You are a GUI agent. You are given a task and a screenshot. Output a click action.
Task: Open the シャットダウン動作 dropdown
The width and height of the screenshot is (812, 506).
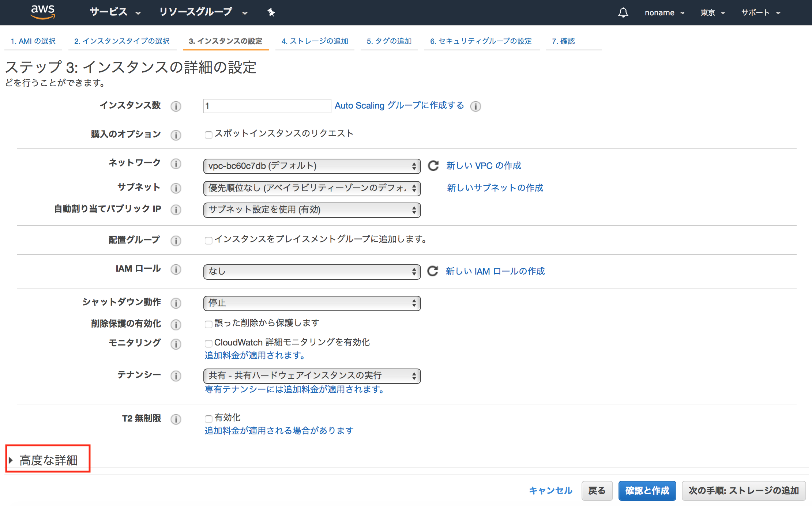tap(312, 303)
